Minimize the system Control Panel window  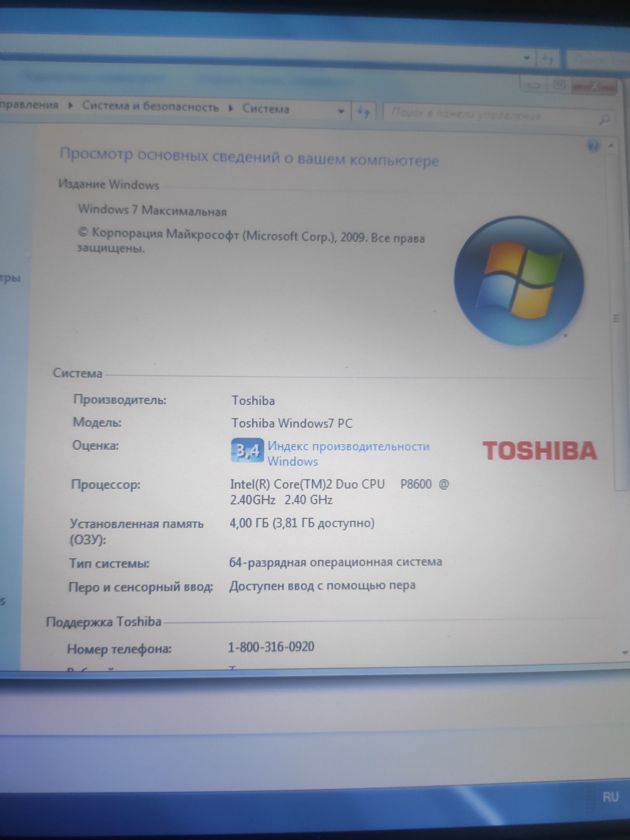[x=533, y=86]
